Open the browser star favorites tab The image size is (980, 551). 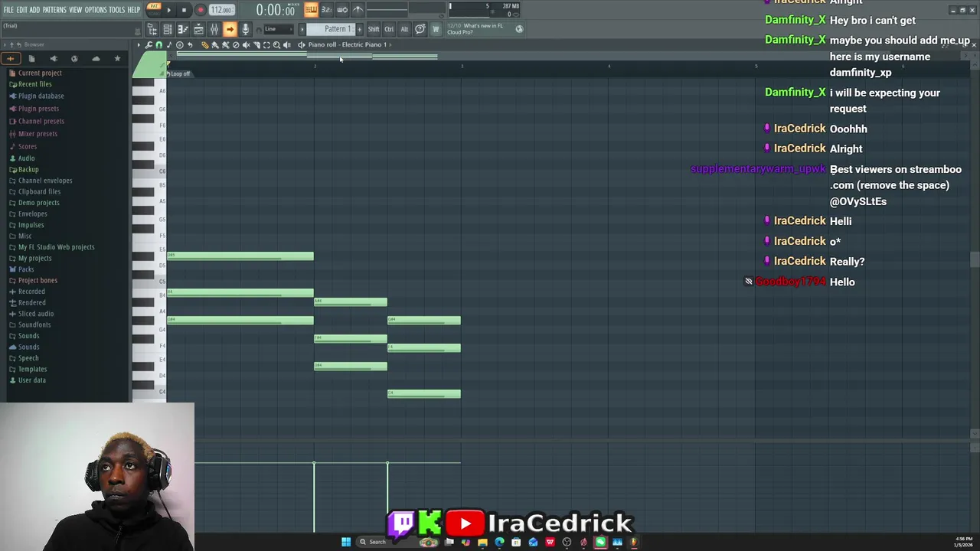pyautogui.click(x=117, y=59)
